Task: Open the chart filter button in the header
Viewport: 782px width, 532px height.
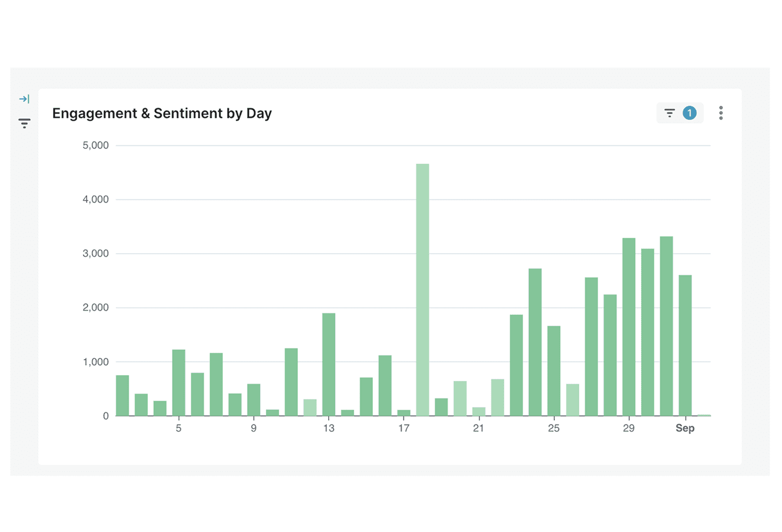Action: tap(669, 113)
